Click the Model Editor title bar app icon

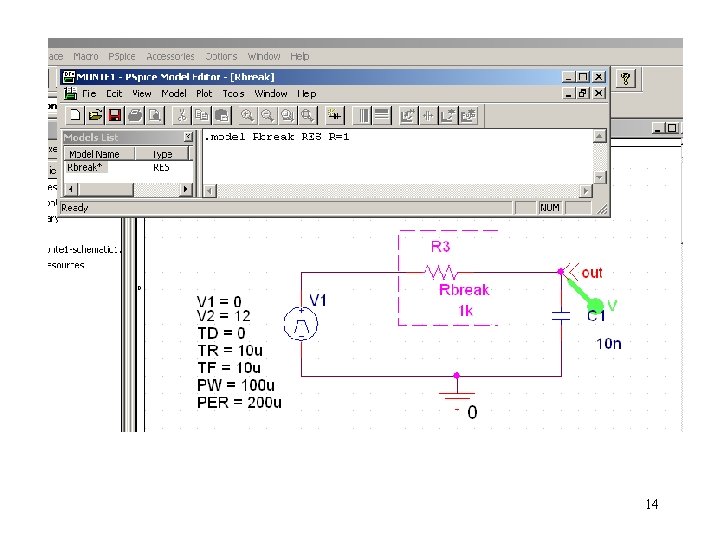(69, 77)
